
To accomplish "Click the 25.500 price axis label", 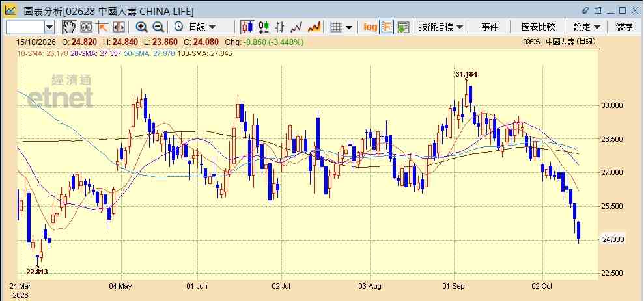I will click(612, 206).
